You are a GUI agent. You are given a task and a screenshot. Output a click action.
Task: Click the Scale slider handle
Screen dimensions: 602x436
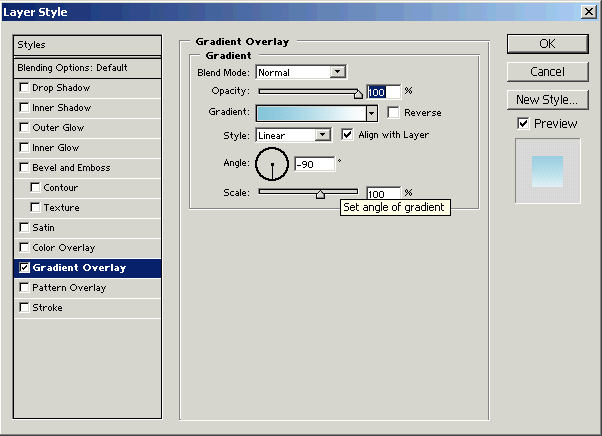[x=320, y=194]
